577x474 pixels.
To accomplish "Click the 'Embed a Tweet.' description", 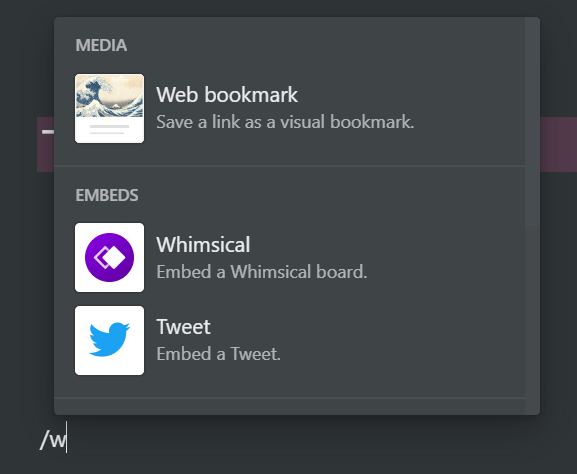I will 218,354.
